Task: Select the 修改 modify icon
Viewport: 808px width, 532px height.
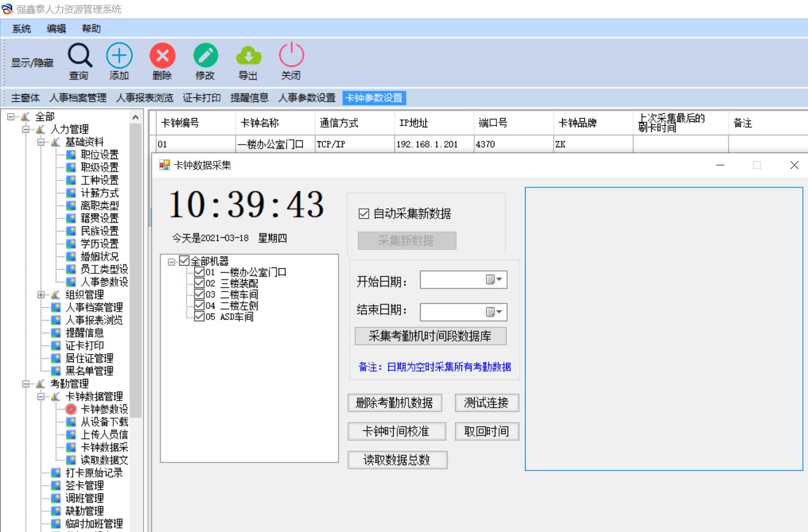Action: pos(206,55)
